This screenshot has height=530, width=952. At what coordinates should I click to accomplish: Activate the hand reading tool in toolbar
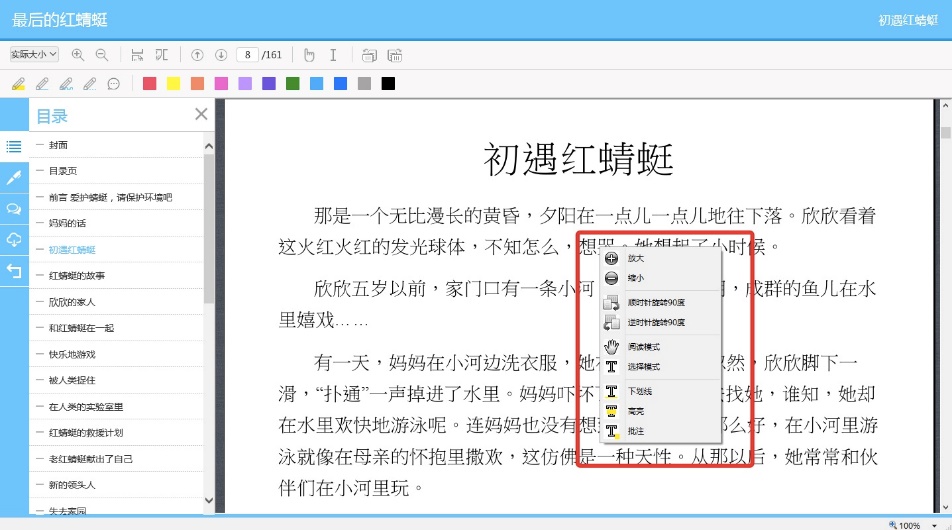click(309, 55)
